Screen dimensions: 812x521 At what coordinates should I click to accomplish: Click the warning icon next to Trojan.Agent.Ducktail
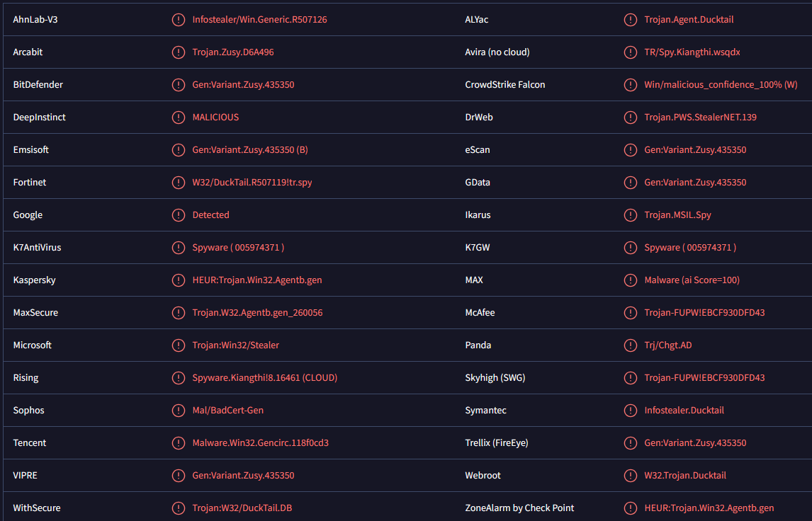pyautogui.click(x=631, y=20)
